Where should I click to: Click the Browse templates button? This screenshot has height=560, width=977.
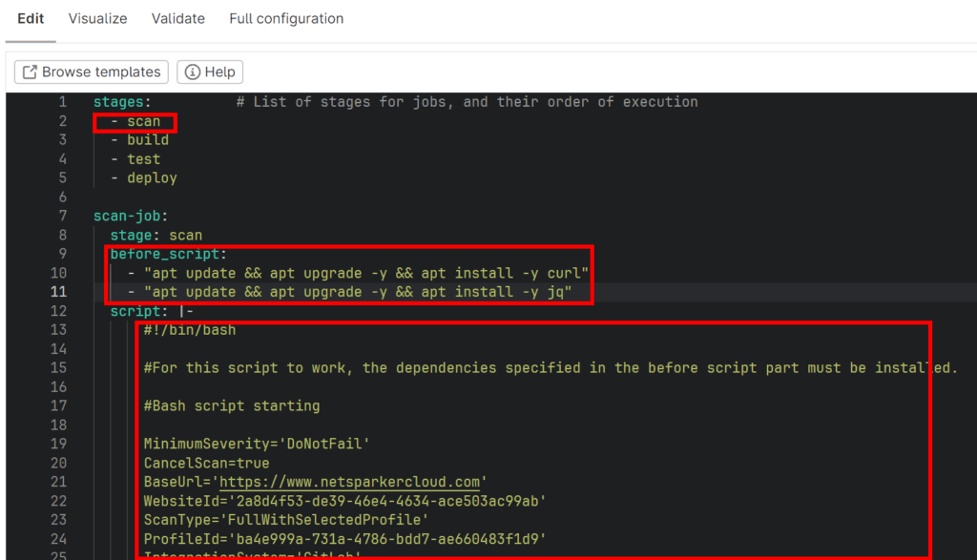(x=91, y=72)
